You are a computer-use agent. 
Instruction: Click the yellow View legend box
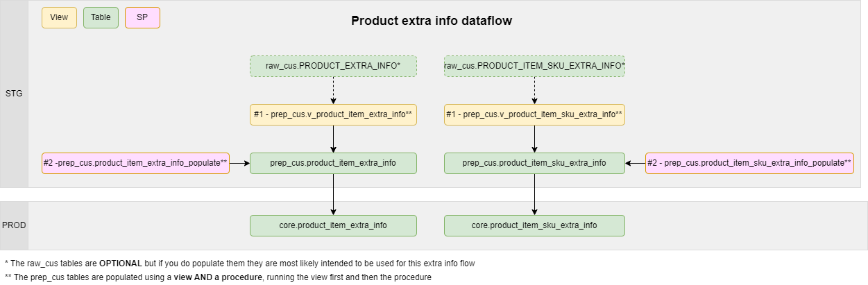click(x=59, y=17)
